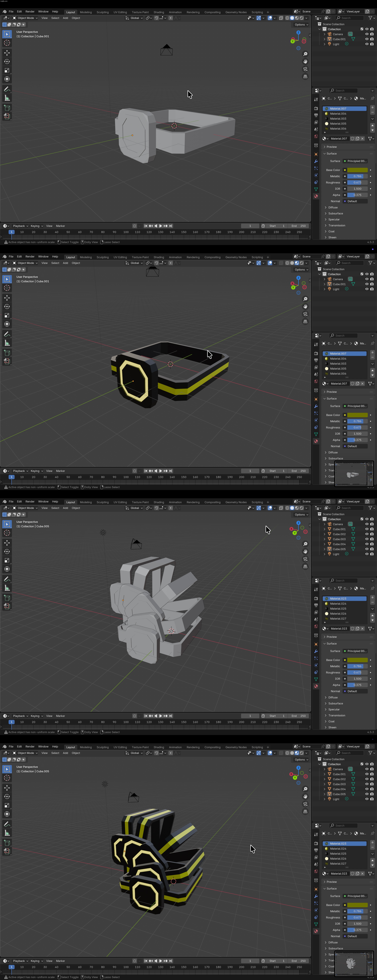Click End frame 250 field in third screenshot
Screen dimensions: 377x980
point(298,716)
